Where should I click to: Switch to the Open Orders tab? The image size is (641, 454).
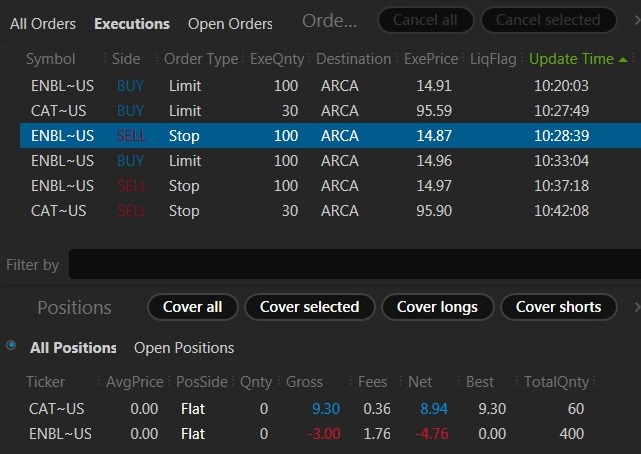coord(231,23)
